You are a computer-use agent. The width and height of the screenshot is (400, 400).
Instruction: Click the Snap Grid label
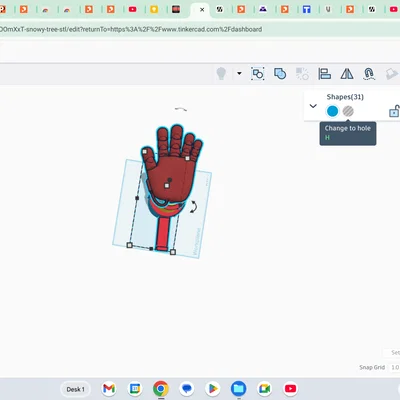(x=372, y=367)
